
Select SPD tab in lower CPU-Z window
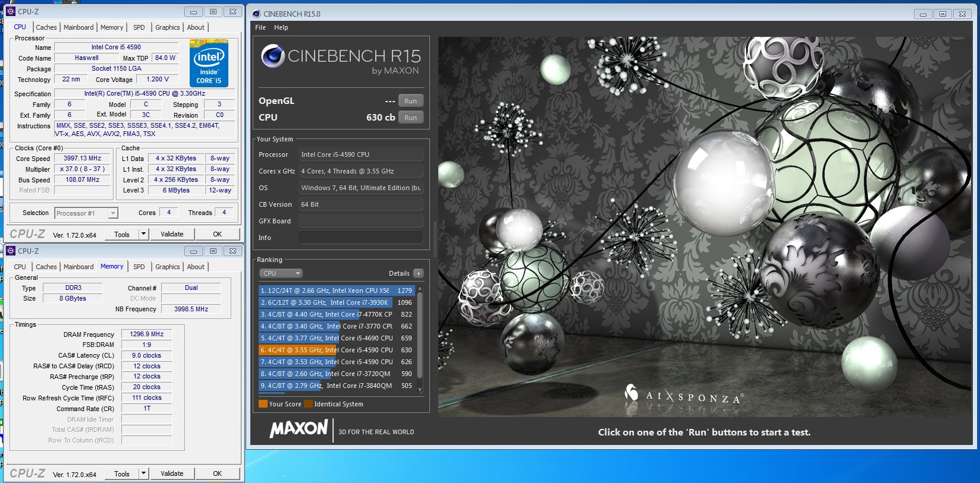(x=139, y=267)
